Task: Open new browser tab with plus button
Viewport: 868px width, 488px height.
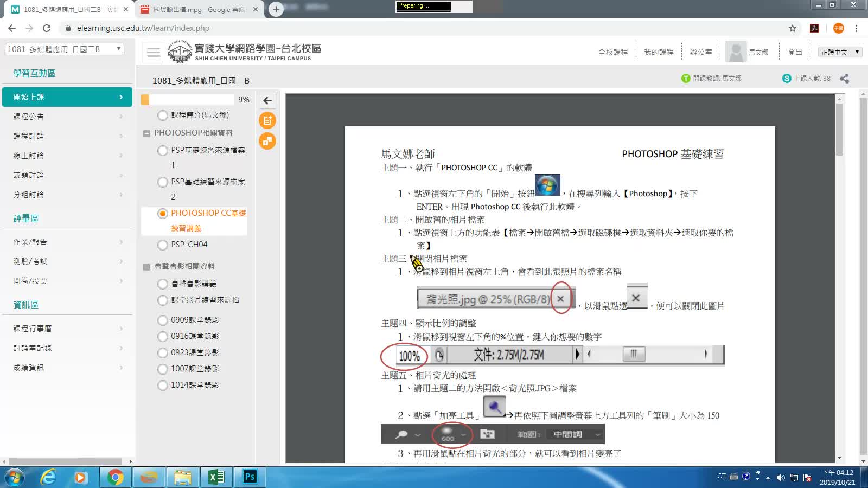Action: [276, 9]
